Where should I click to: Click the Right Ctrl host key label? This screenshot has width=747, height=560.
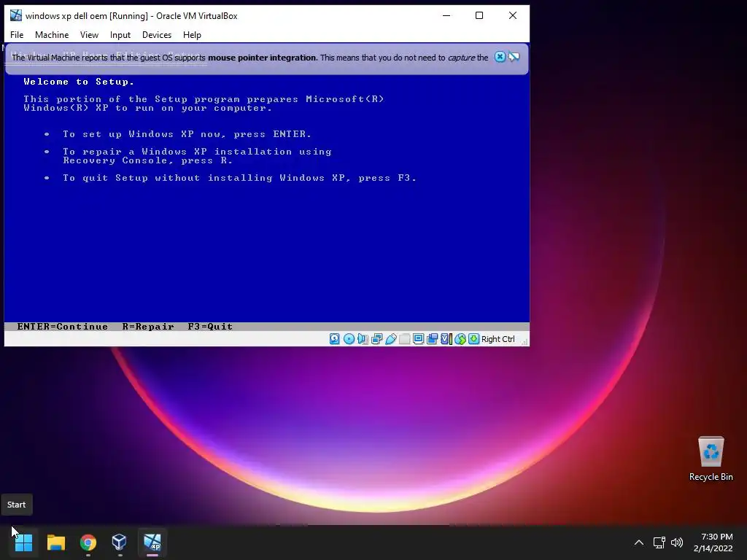coord(498,339)
